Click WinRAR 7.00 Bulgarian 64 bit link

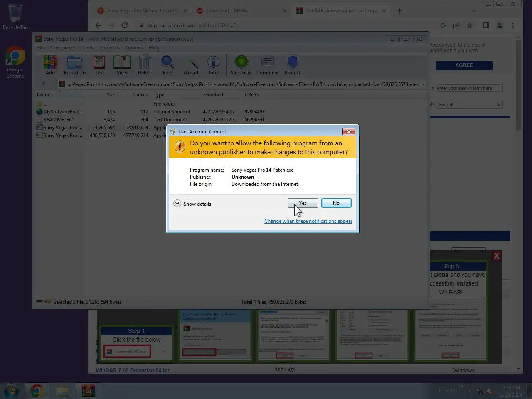click(x=133, y=370)
